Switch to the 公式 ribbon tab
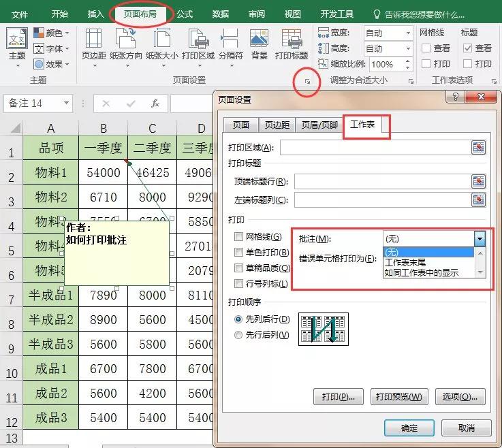The height and width of the screenshot is (448, 502). click(185, 14)
